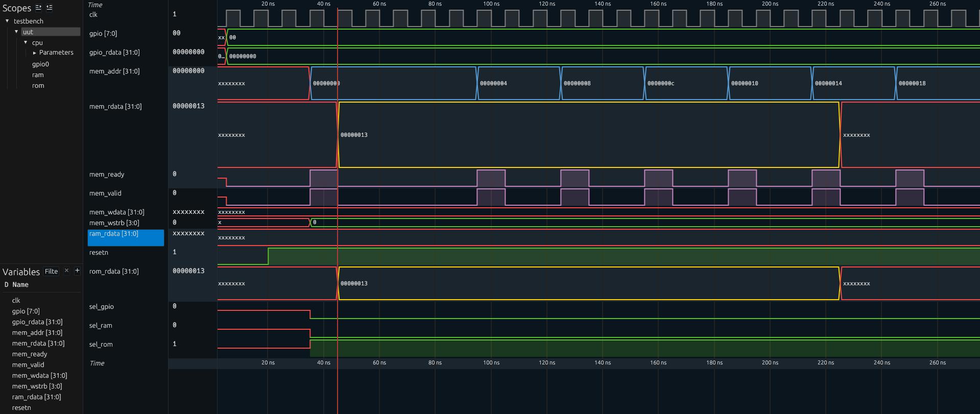Click the collapse-all scopes icon

click(49, 8)
